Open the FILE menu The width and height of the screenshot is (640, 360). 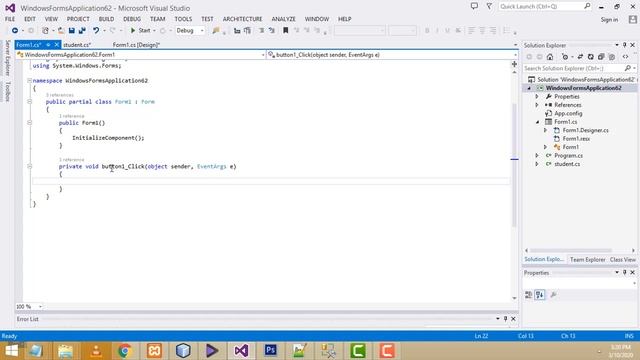tap(10, 19)
